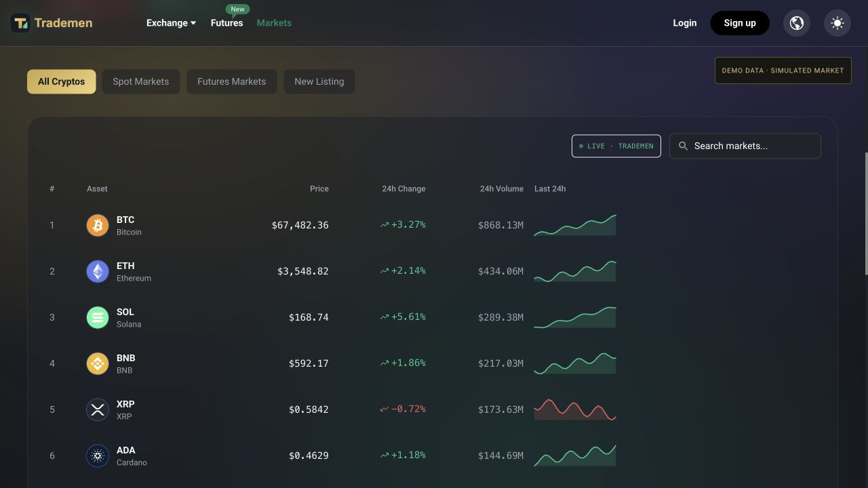Click the Bitcoin coin icon
The width and height of the screenshot is (868, 488).
coord(98,225)
